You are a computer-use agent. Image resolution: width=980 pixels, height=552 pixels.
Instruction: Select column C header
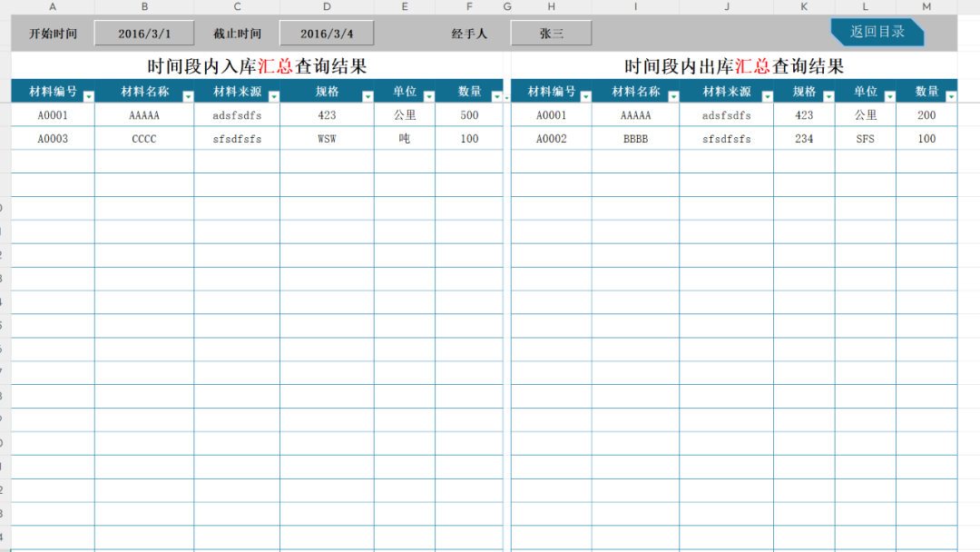[x=237, y=6]
